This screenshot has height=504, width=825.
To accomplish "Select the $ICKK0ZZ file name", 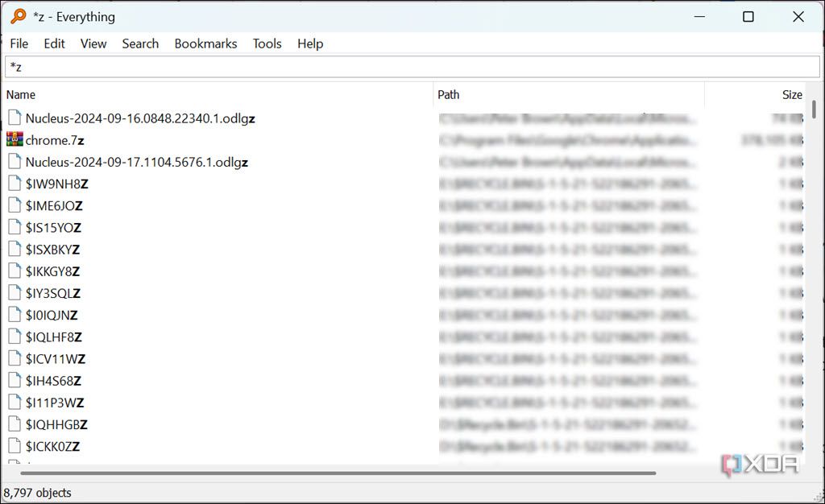I will click(x=52, y=447).
